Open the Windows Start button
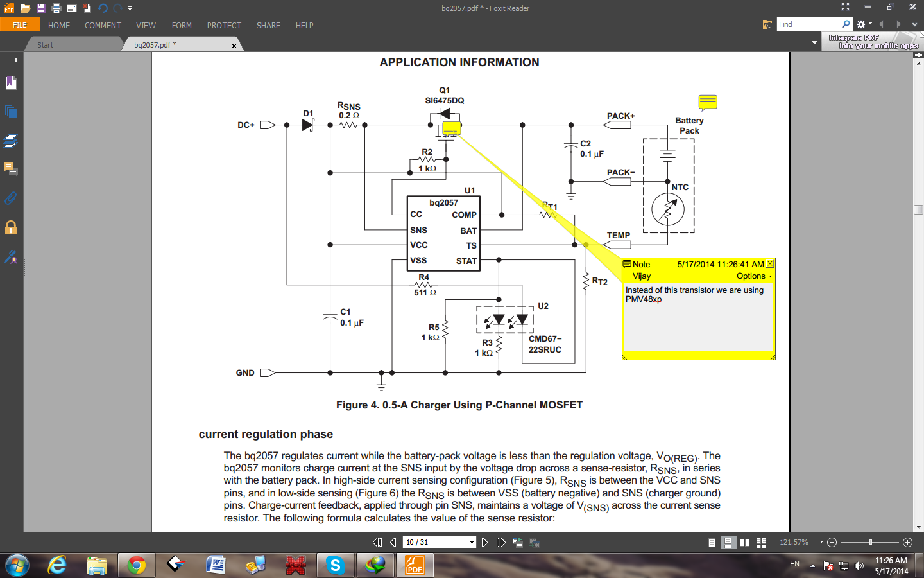This screenshot has width=924, height=578. coord(17,565)
